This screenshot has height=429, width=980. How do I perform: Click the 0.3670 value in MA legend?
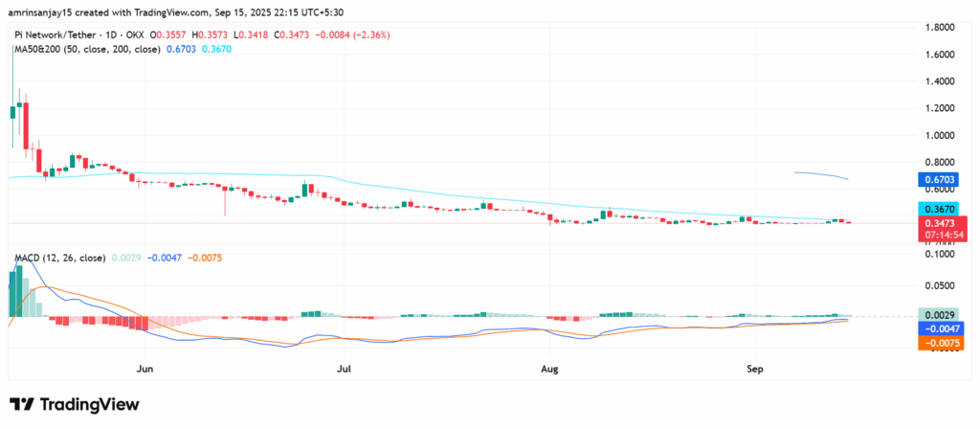(x=215, y=49)
